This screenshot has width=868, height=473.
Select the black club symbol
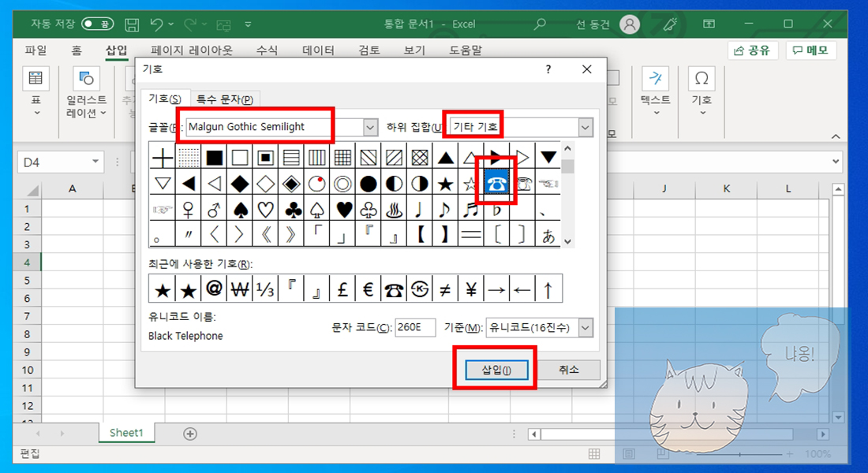(x=291, y=210)
